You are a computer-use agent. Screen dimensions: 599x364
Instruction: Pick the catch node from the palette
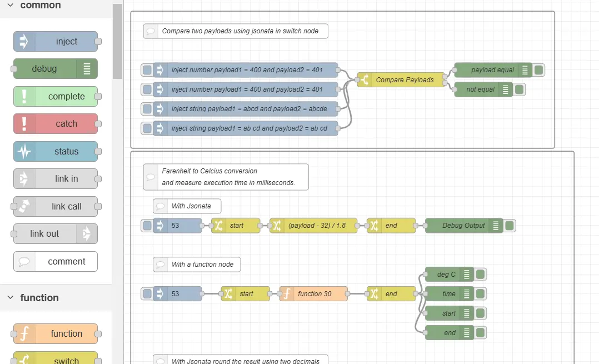point(56,124)
